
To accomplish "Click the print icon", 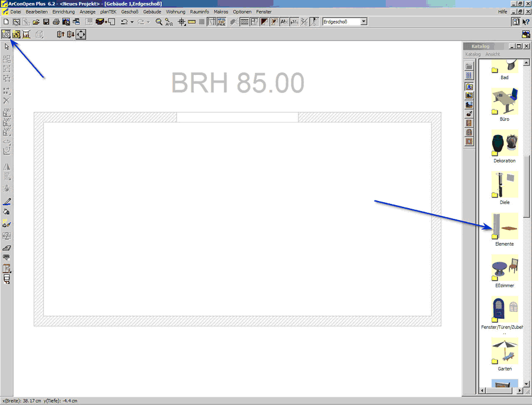I will pos(56,22).
